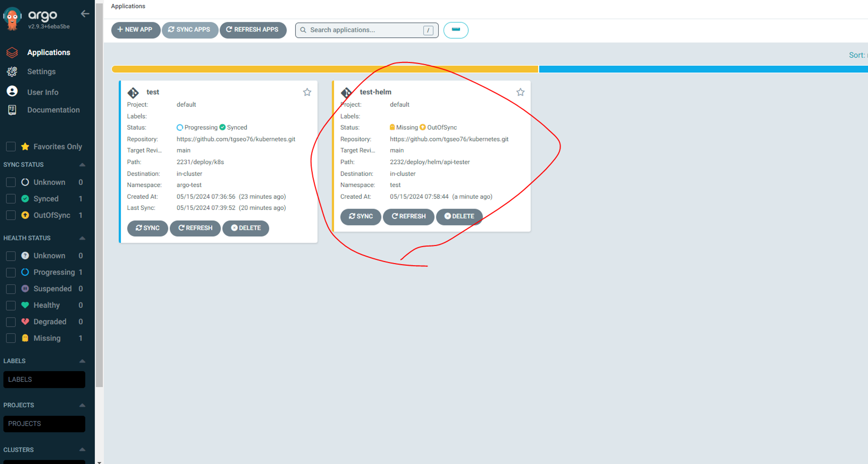Collapse the PROJECTS filter section

82,405
